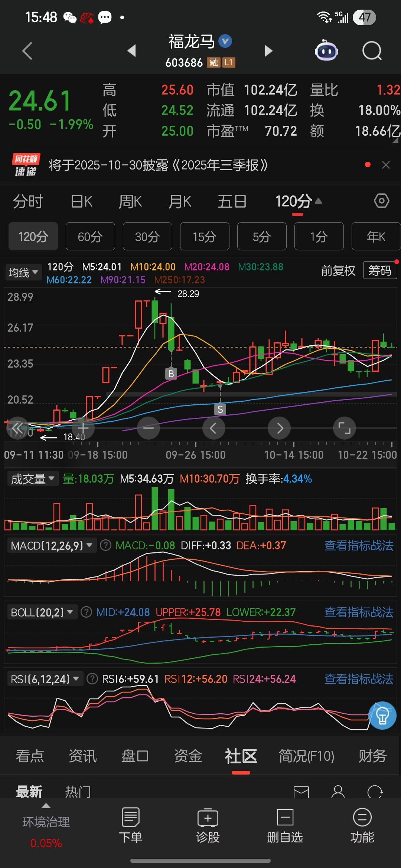401x868 pixels.
Task: Open RSI 查看指标战法 link
Action: tap(359, 679)
